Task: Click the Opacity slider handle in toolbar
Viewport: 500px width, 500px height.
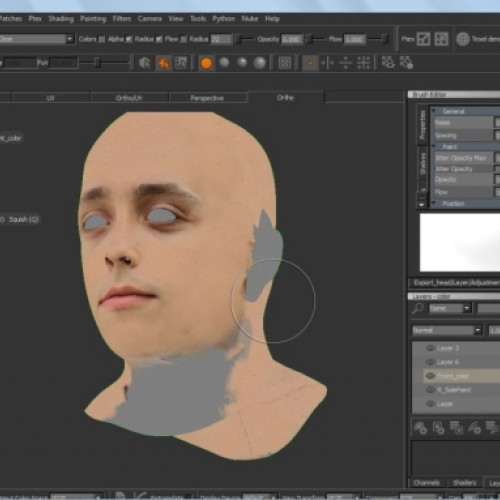Action: [x=309, y=39]
